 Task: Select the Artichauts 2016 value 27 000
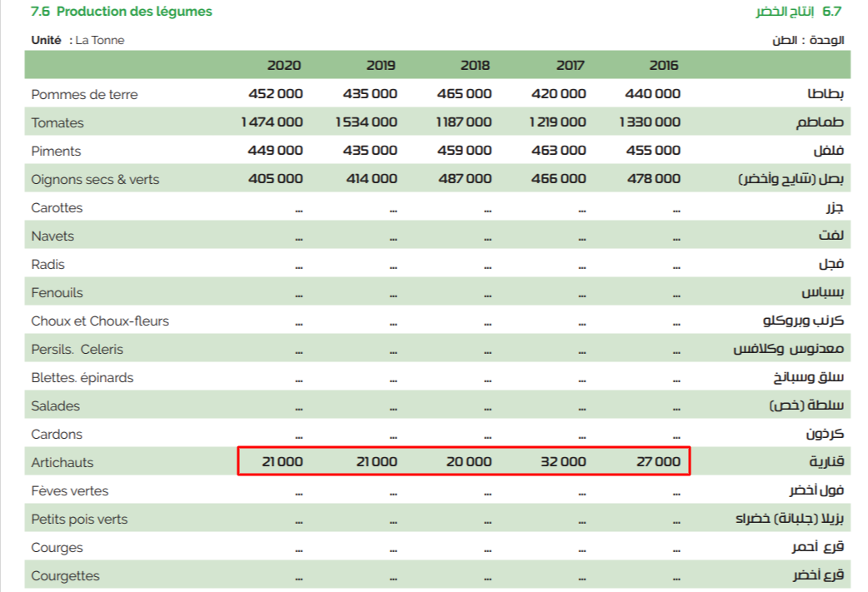(658, 461)
